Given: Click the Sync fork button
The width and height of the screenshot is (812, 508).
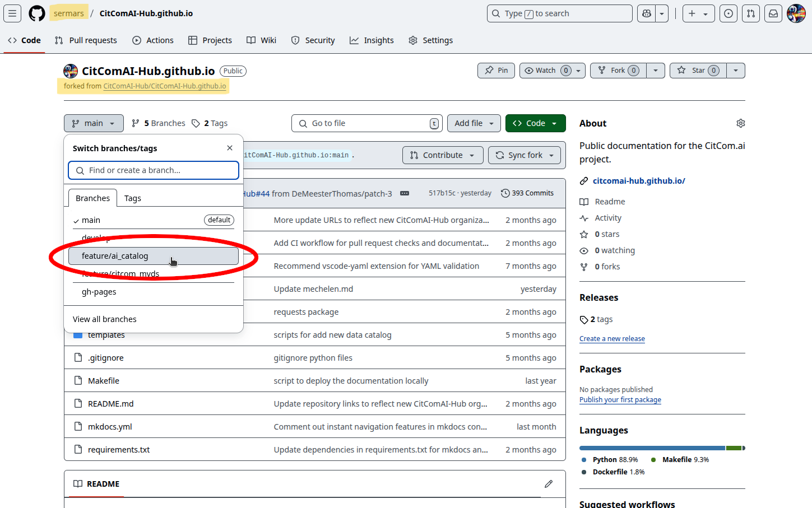Looking at the screenshot, I should point(525,155).
